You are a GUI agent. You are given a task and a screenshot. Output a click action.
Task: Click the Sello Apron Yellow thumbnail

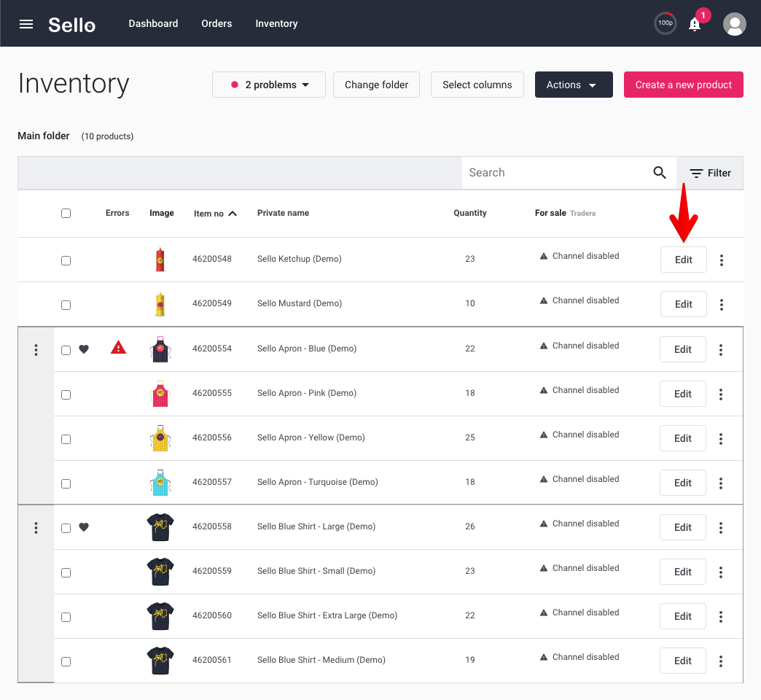[x=160, y=437]
